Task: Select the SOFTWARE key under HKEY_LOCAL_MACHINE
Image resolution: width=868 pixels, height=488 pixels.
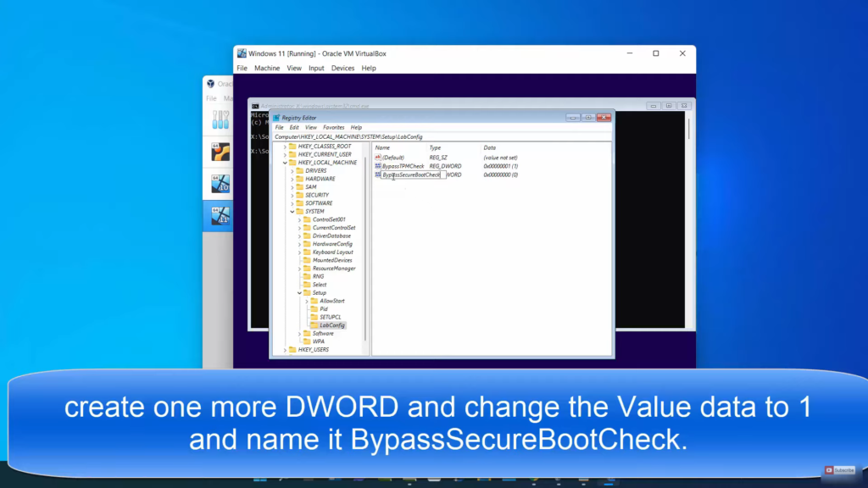Action: pyautogui.click(x=319, y=203)
